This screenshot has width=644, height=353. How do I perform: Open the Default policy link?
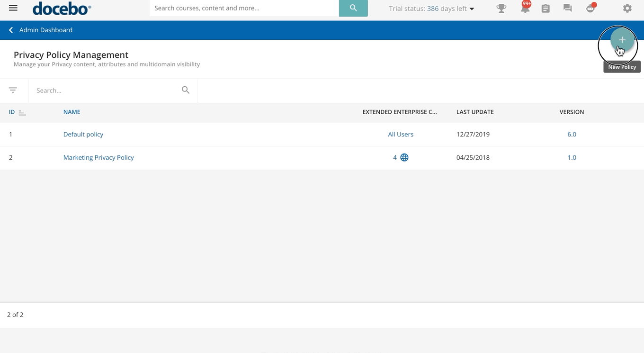click(x=83, y=135)
